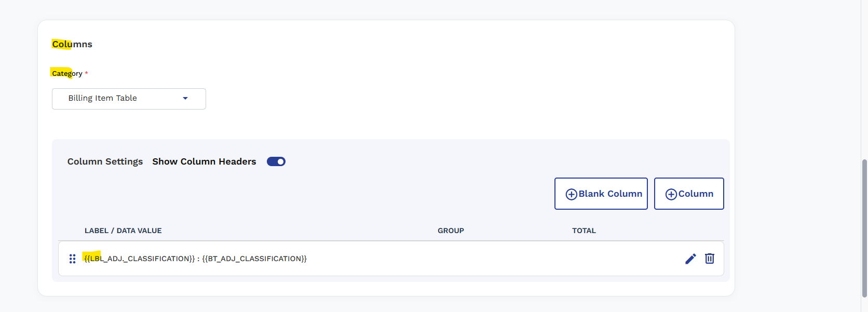Image resolution: width=868 pixels, height=312 pixels.
Task: Click the Show Column Headers label
Action: (204, 161)
